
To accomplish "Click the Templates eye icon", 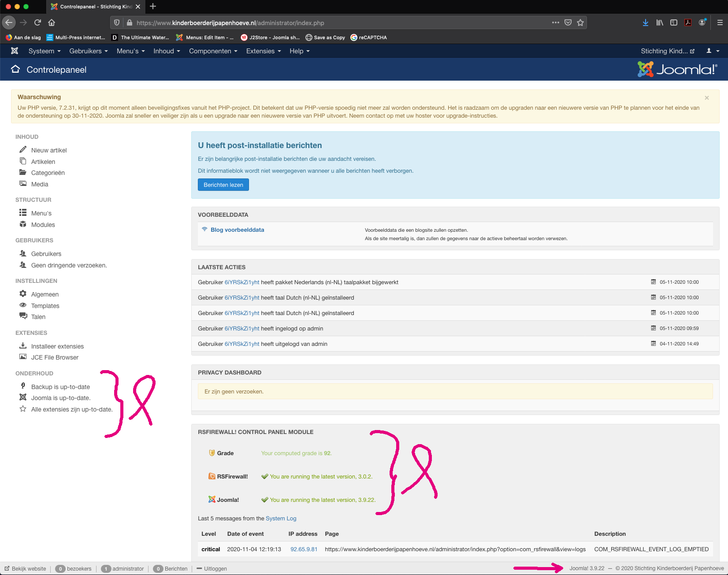I will [x=23, y=305].
